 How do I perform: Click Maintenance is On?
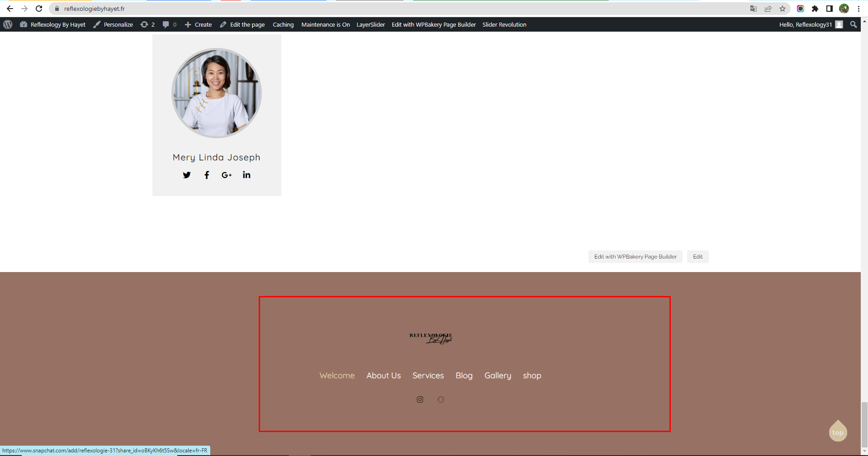tap(326, 24)
